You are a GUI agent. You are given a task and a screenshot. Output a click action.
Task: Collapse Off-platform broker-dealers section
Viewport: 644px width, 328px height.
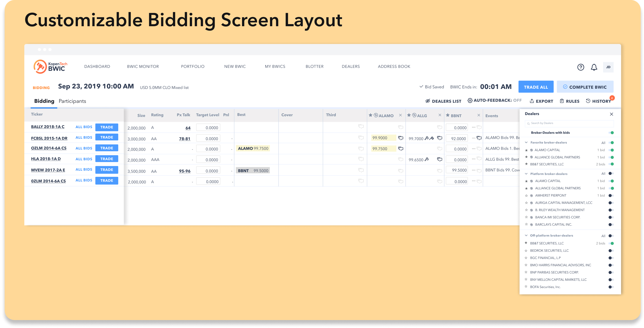[x=526, y=235]
